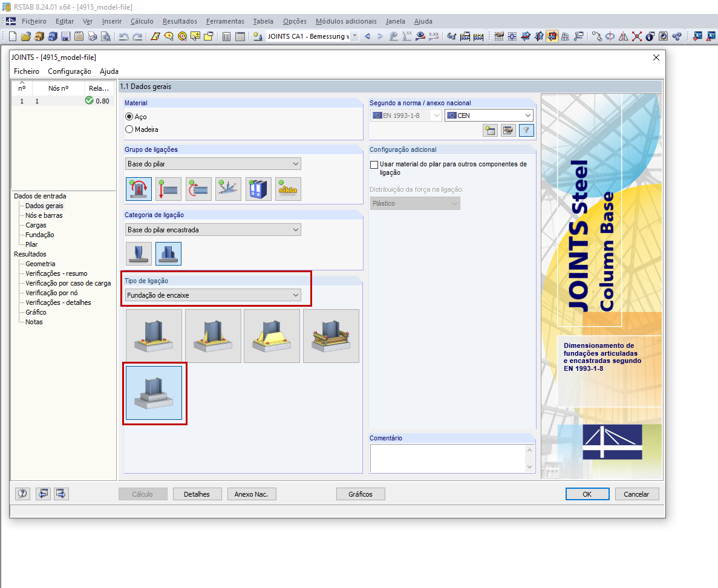This screenshot has height=588, width=718.
Task: Click the next load case arrow
Action: [x=380, y=36]
